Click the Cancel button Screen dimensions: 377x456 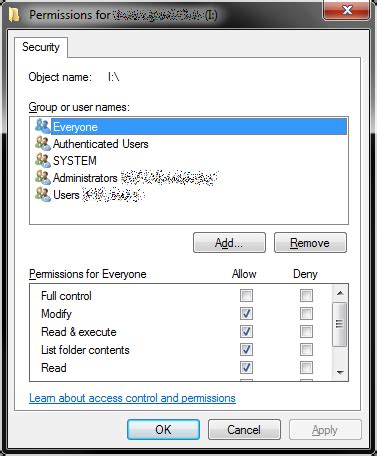pos(244,429)
